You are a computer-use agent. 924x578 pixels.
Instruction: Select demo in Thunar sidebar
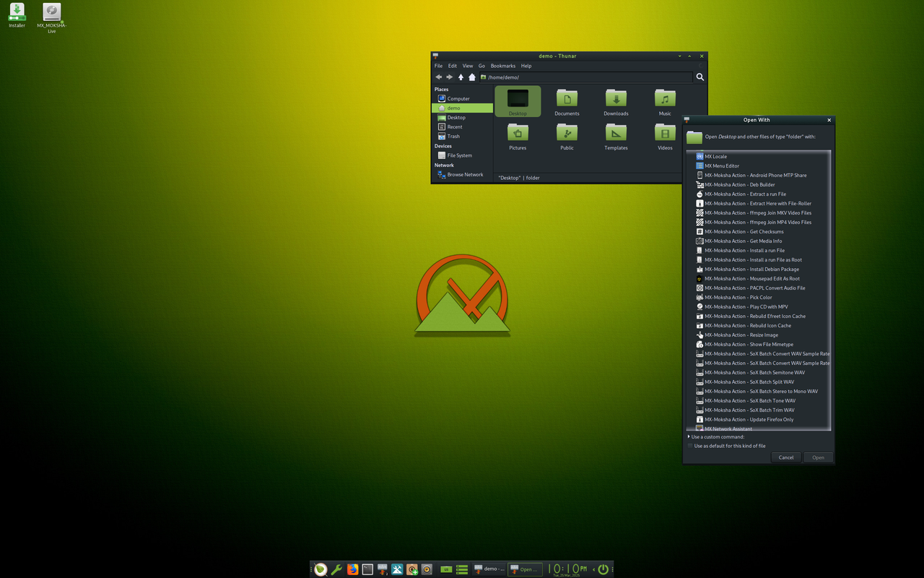point(462,108)
